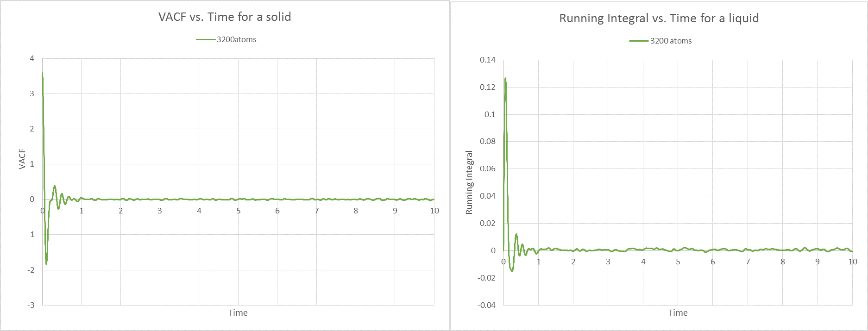Click the "3200atoms" legend label in the solid chart
The image size is (868, 331).
point(236,40)
